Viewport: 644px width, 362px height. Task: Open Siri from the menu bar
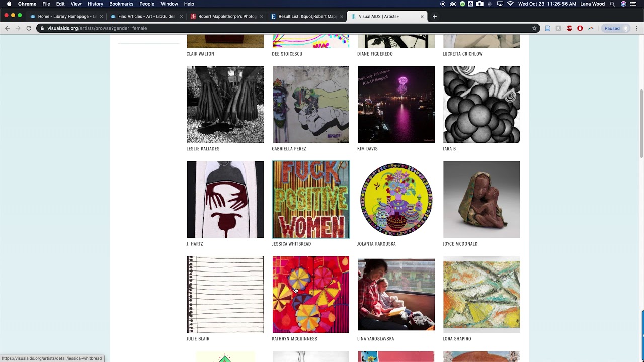click(x=624, y=4)
